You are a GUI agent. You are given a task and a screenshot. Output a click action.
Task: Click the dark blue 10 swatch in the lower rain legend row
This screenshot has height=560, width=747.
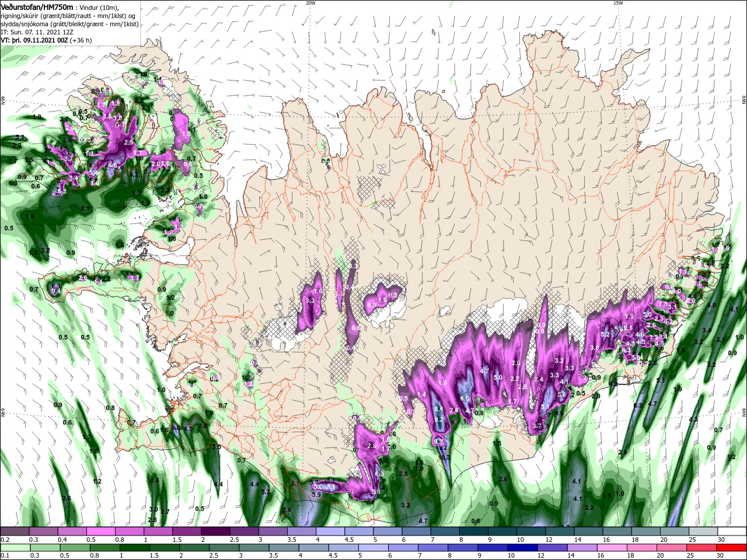[522, 548]
